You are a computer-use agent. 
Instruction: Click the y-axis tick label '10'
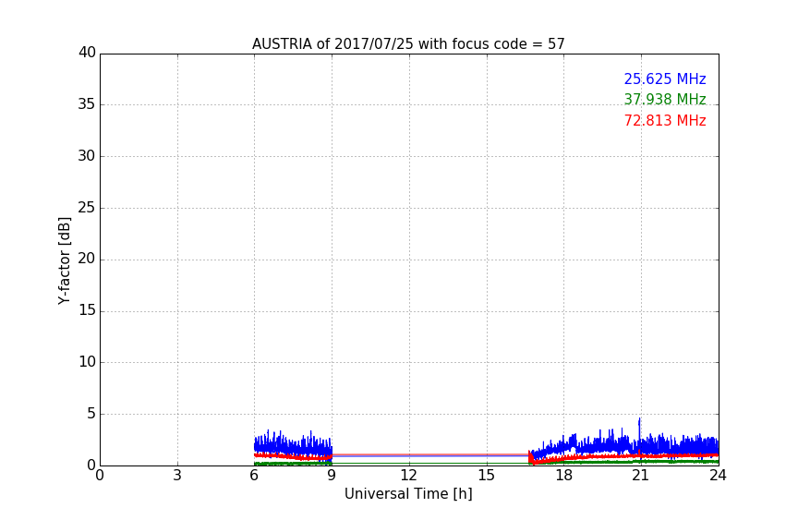click(87, 362)
